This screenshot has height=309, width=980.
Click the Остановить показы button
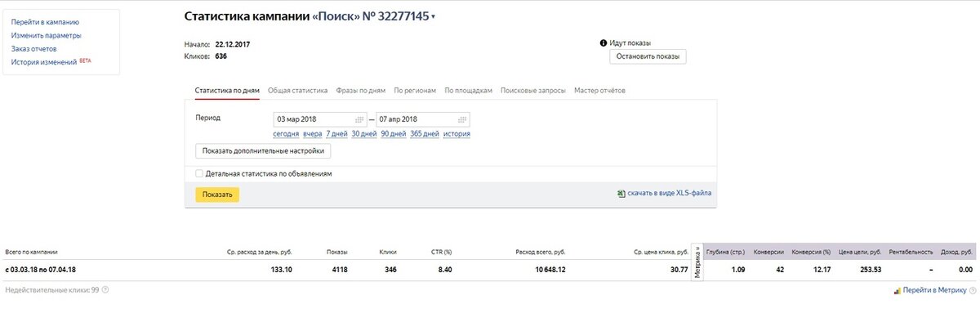(648, 56)
